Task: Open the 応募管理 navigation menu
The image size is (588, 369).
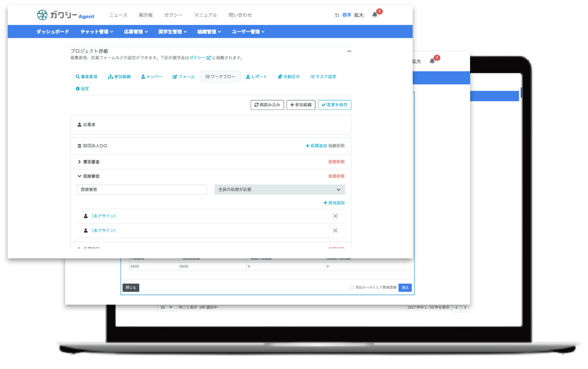Action: point(135,31)
